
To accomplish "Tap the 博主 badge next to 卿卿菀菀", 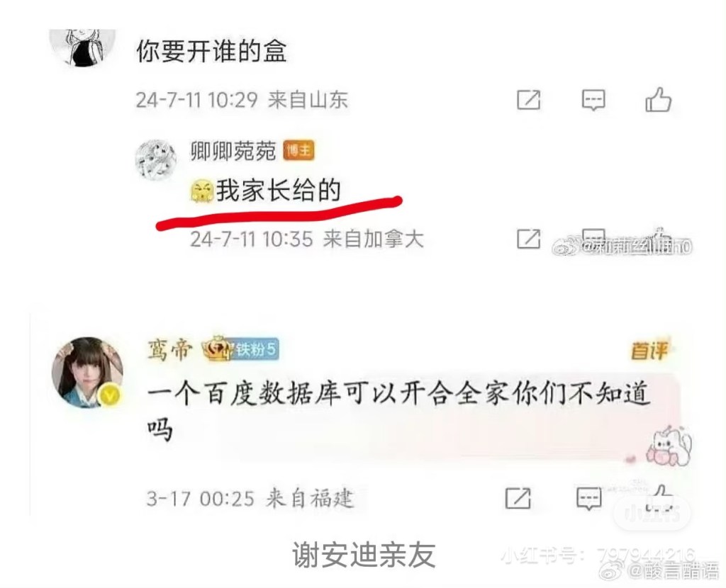I will [298, 151].
